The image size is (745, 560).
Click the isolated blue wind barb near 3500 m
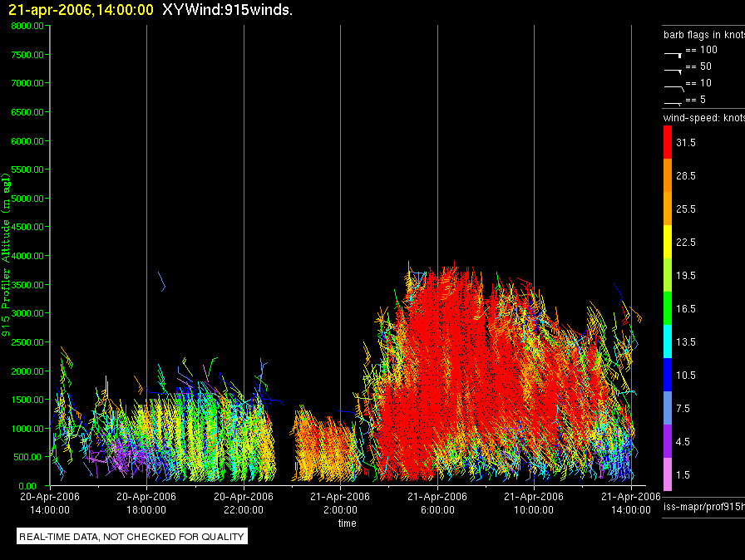click(x=161, y=281)
